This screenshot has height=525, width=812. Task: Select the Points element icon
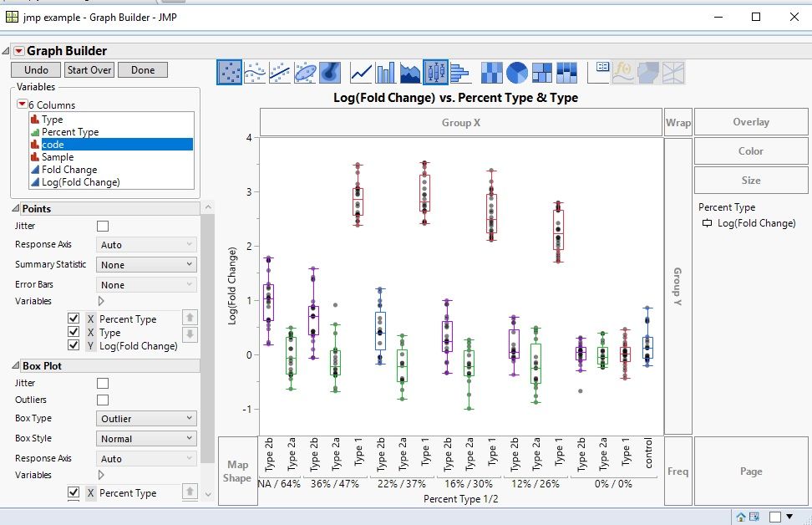click(x=229, y=72)
